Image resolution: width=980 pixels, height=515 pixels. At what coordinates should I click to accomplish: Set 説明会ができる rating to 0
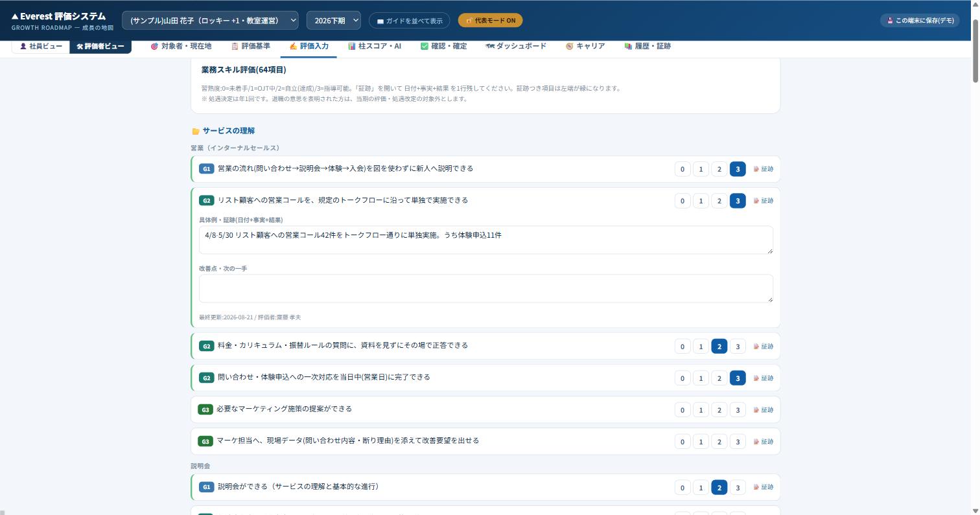[x=682, y=487]
